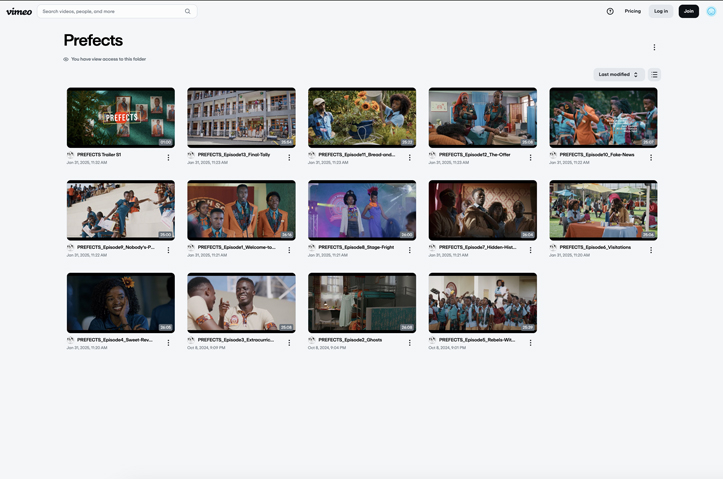723x479 pixels.
Task: Go to the Vimeo home logo
Action: (x=19, y=12)
